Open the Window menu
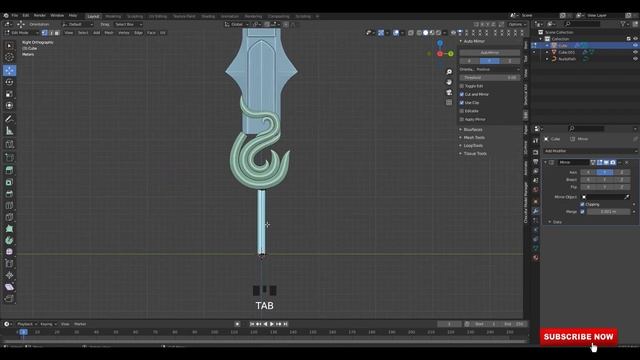The image size is (640, 360). [x=57, y=16]
